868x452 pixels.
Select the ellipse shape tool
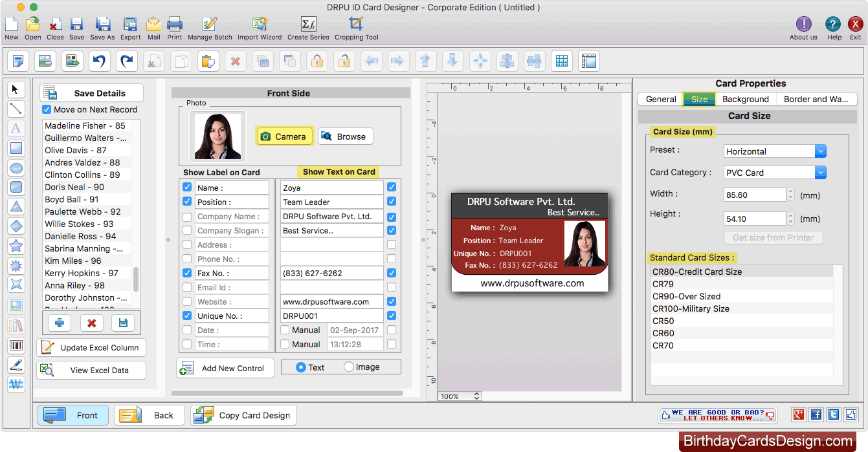[16, 167]
